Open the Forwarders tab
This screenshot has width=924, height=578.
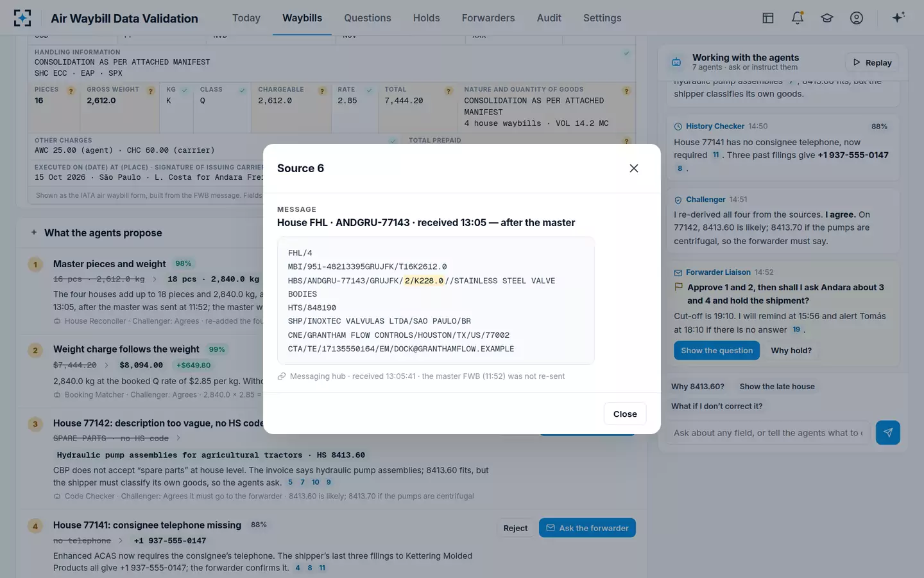[488, 18]
